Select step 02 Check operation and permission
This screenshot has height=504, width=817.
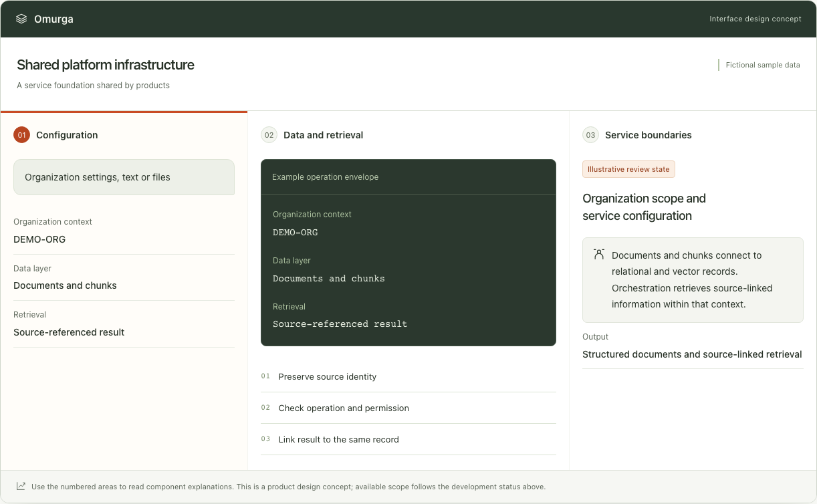[409, 408]
